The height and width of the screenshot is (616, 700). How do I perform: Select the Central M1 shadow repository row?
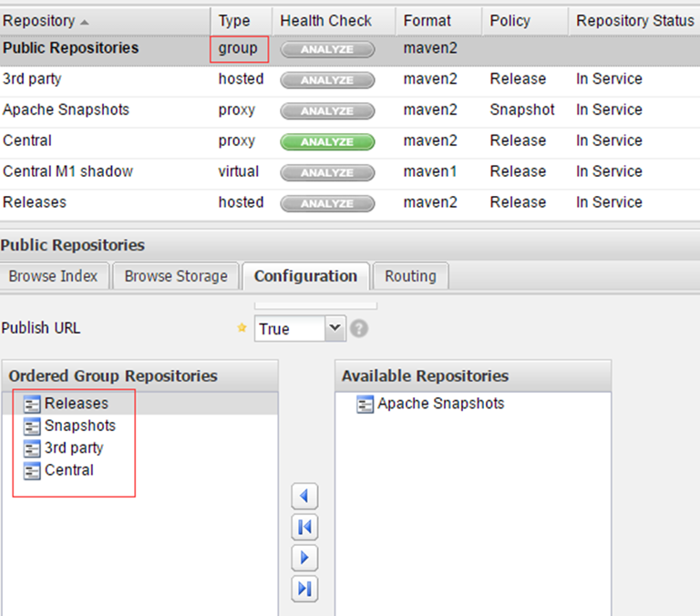pos(350,172)
